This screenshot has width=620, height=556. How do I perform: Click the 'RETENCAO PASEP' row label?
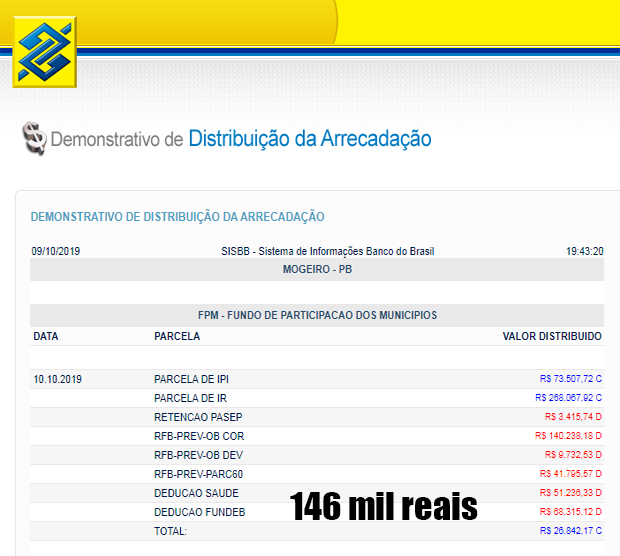[x=198, y=417]
